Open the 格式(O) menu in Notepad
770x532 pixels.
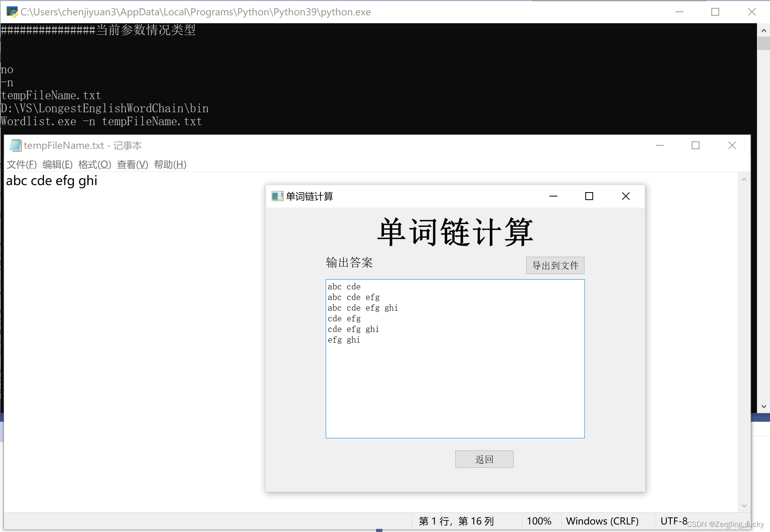95,165
